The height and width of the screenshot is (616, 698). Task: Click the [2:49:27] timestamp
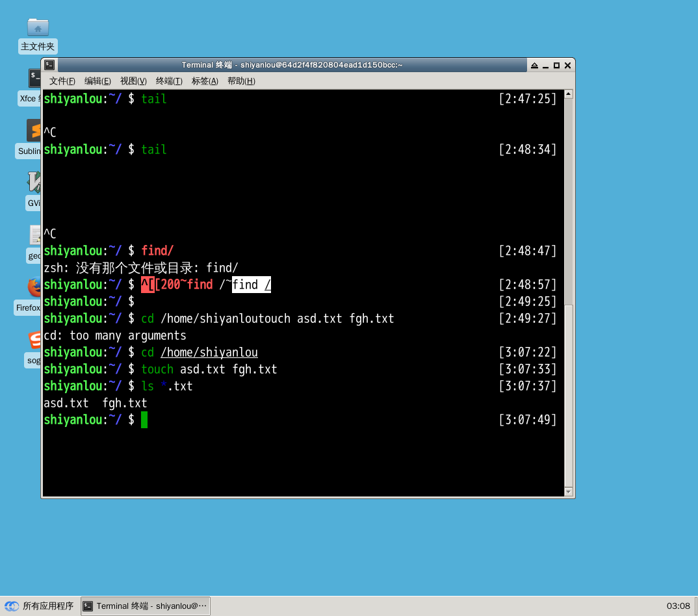pyautogui.click(x=528, y=318)
